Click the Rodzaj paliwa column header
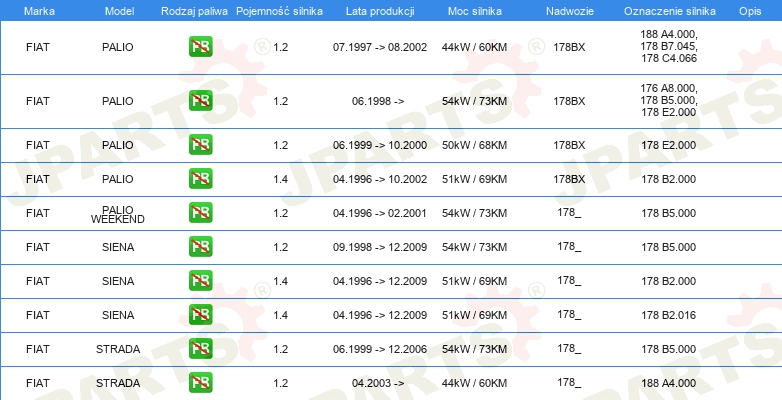 tap(195, 11)
